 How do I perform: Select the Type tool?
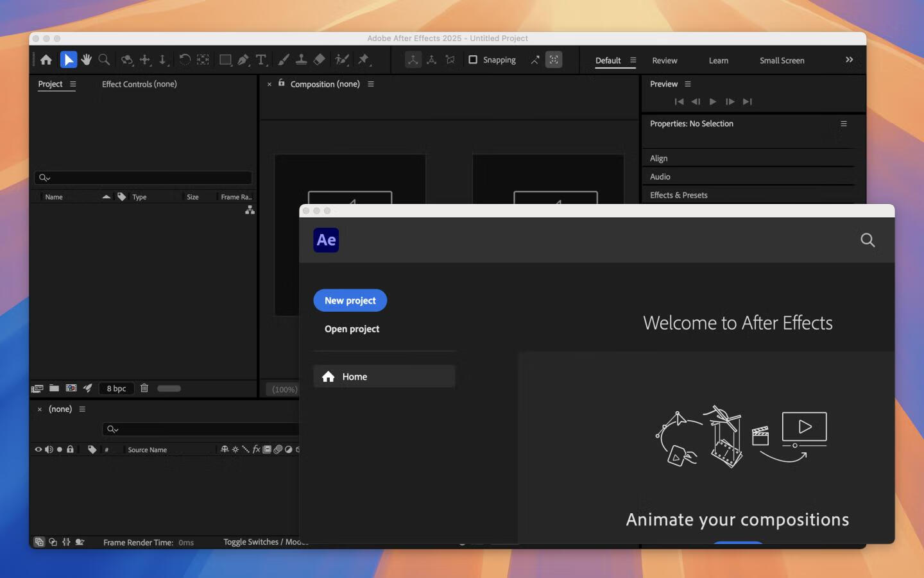click(x=261, y=60)
